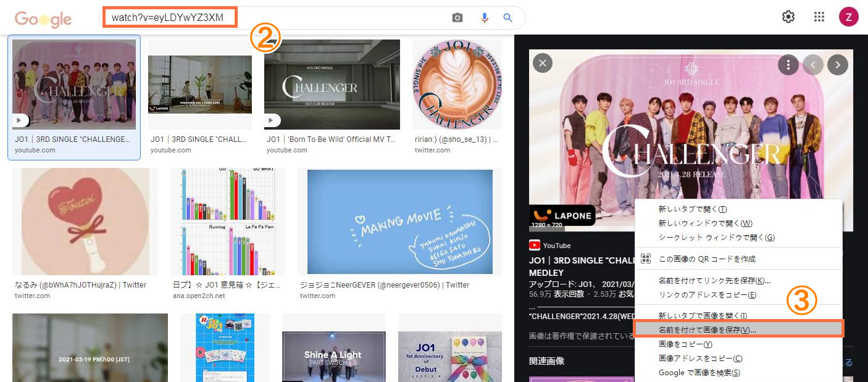The image size is (868, 382).
Task: Click the ana.open2ch.net source text
Action: 199,296
